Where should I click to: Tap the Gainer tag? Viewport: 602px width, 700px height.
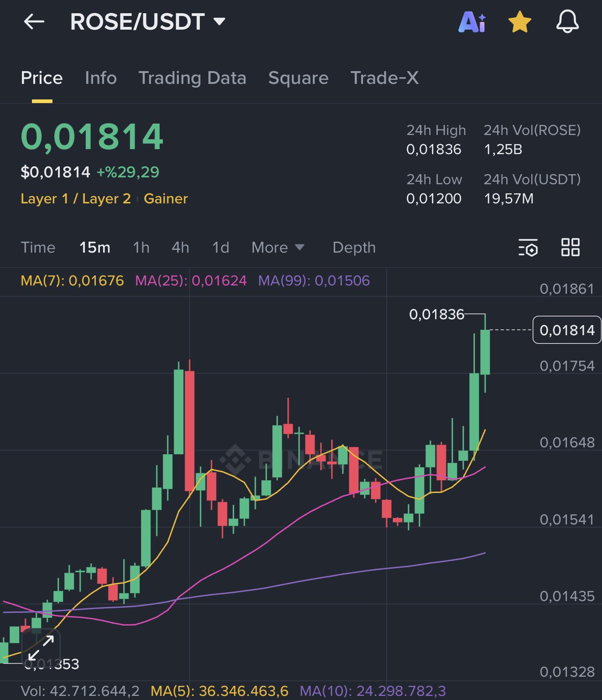(166, 199)
